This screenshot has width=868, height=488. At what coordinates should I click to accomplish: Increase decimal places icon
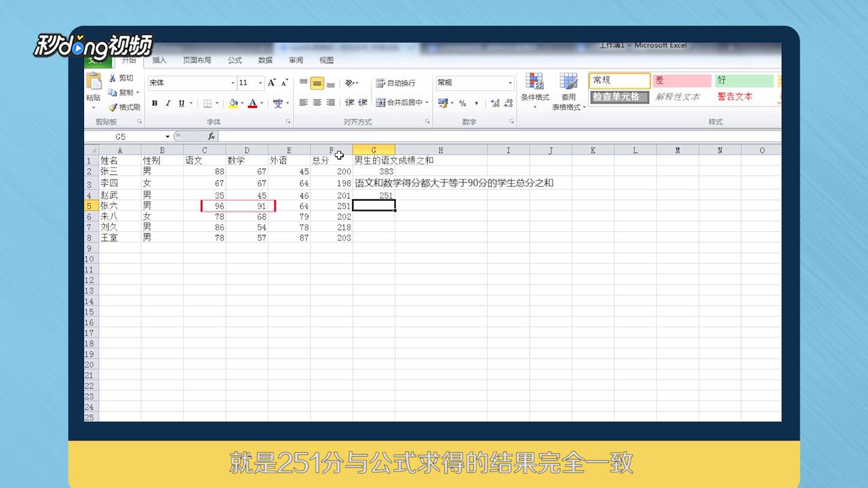(x=495, y=103)
